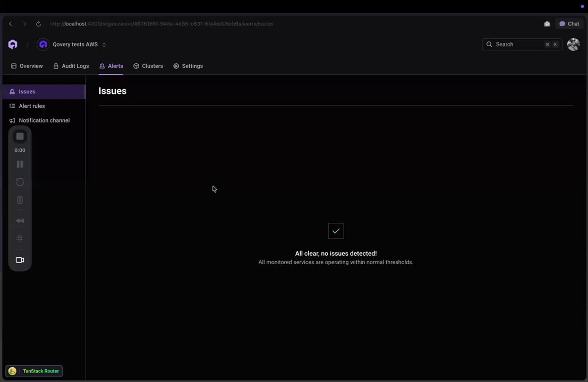Open the user avatar menu
The height and width of the screenshot is (382, 588).
tap(573, 44)
